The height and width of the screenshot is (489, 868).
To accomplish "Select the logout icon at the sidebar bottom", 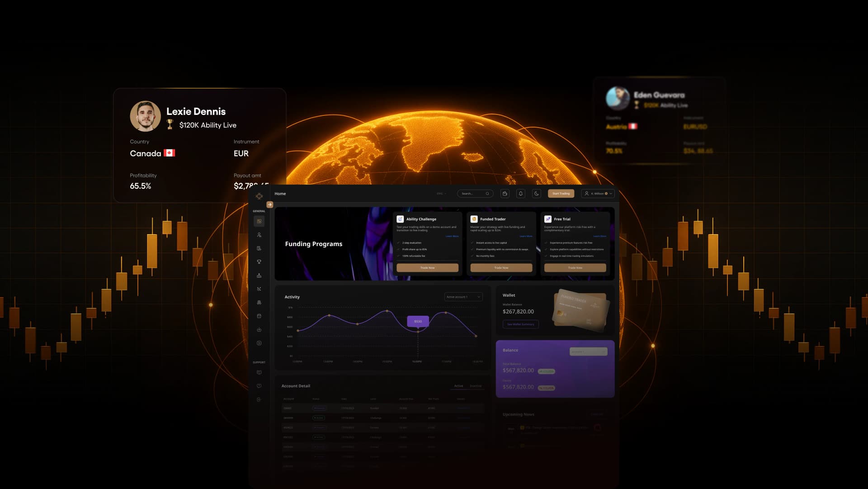I will tap(259, 399).
